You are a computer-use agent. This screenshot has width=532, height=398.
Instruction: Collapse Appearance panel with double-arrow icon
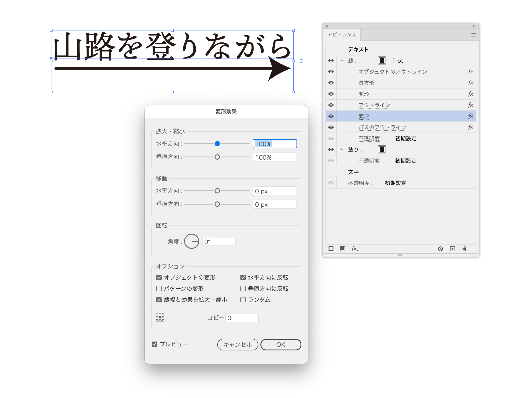(x=474, y=26)
